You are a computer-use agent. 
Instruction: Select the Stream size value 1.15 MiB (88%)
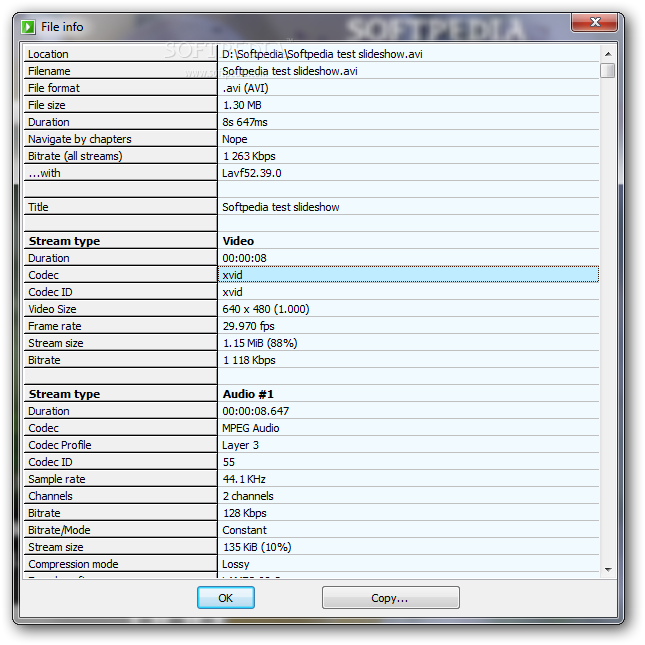pos(260,343)
